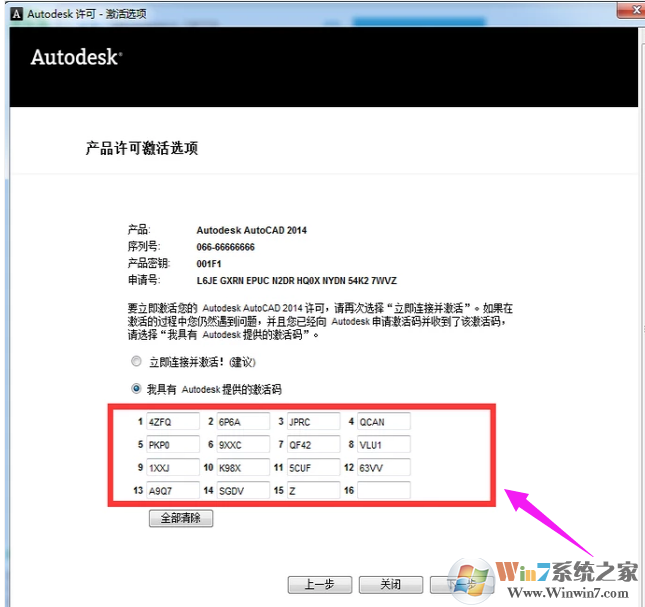
Task: Click activation field 10 containing K98X
Action: click(x=243, y=467)
